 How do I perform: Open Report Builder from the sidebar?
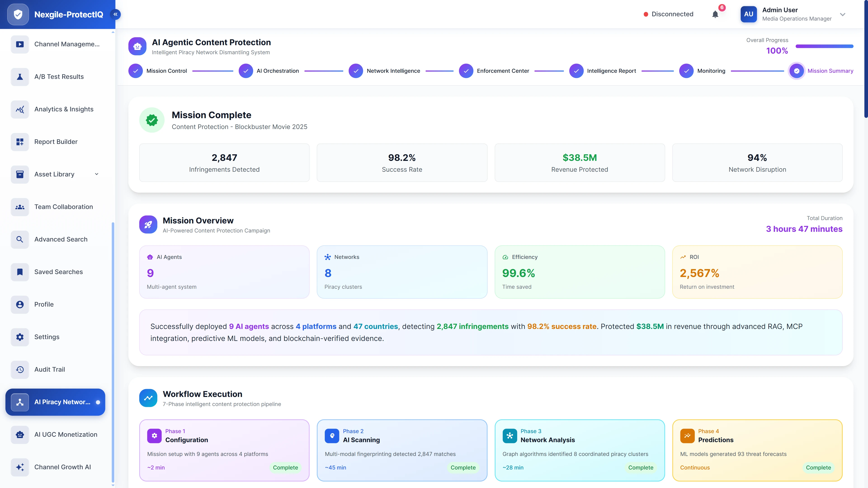(56, 141)
